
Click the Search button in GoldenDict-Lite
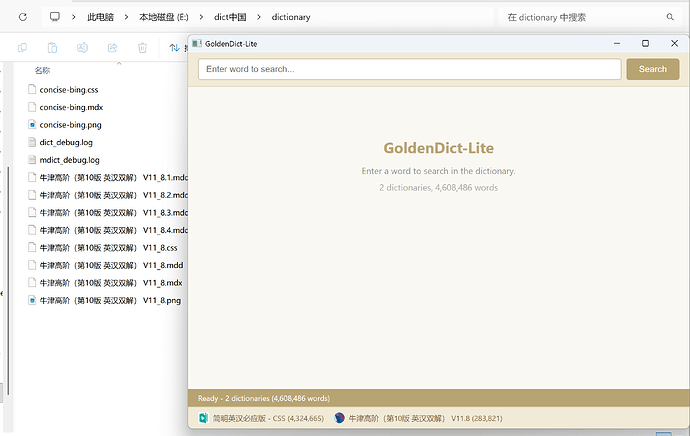(x=653, y=69)
